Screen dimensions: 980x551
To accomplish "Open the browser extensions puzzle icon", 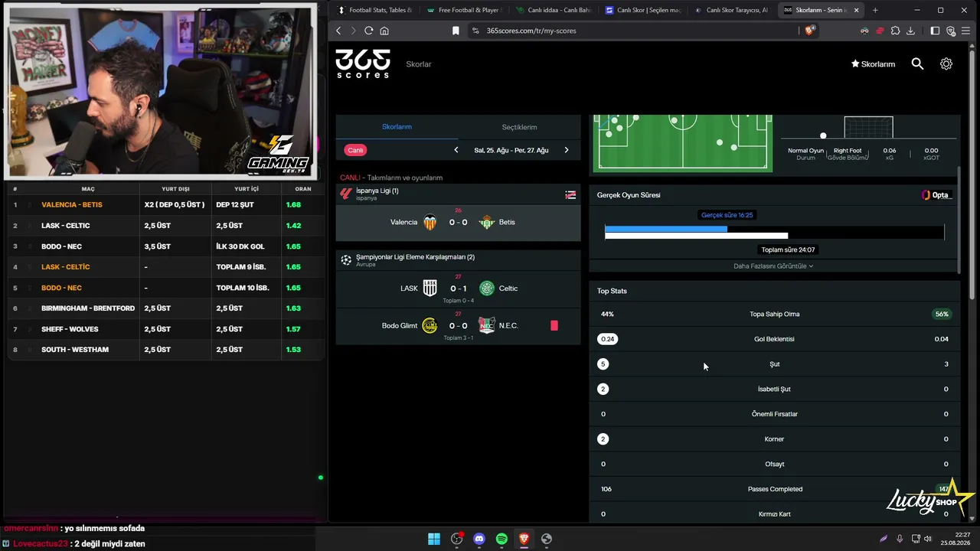I will [895, 31].
